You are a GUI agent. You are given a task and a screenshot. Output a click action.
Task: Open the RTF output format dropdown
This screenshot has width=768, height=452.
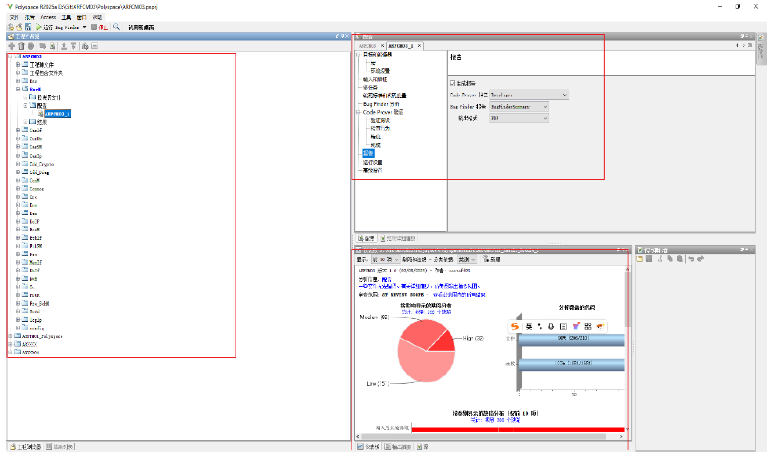tap(544, 118)
